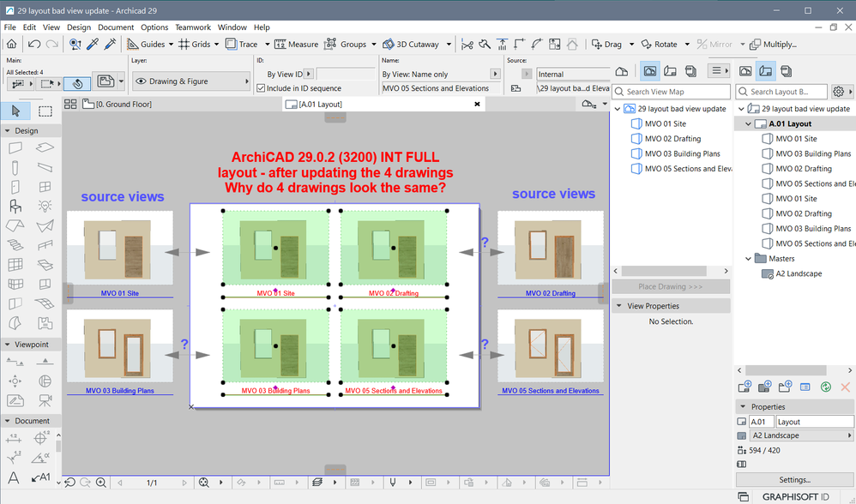Click the Drag command
The height and width of the screenshot is (504, 856).
pyautogui.click(x=606, y=45)
